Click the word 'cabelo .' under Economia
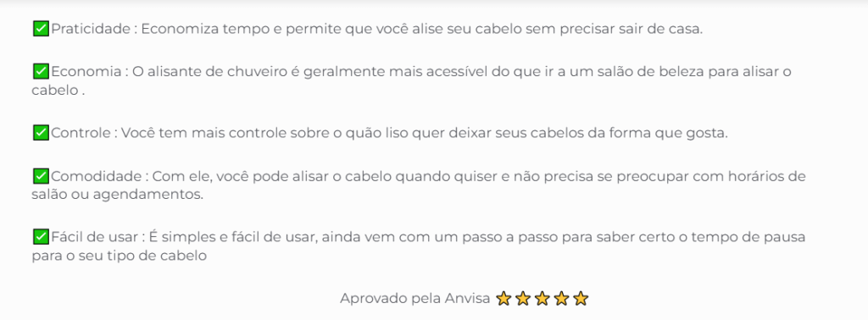Viewport: 868px width, 320px height. click(58, 91)
